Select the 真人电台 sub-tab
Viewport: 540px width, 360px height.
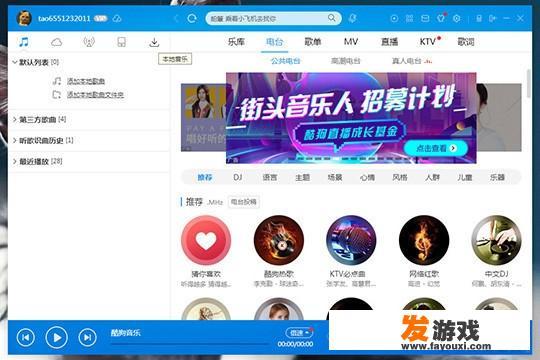point(408,61)
